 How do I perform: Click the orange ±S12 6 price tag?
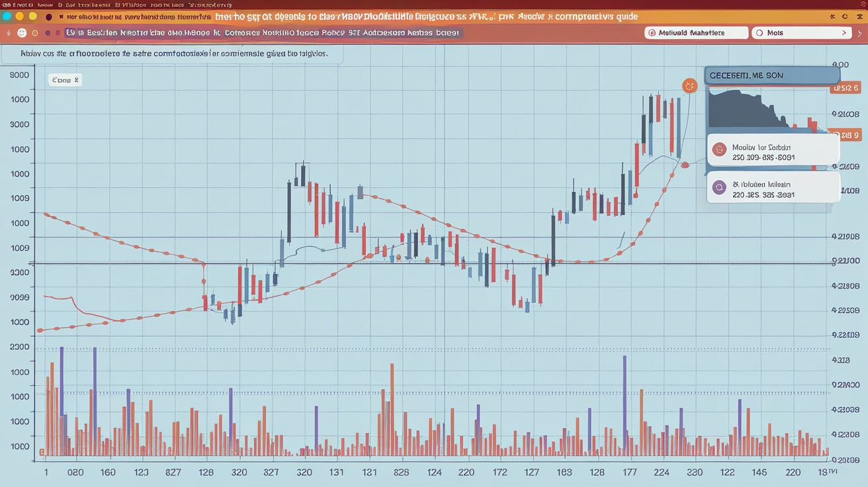[x=845, y=87]
